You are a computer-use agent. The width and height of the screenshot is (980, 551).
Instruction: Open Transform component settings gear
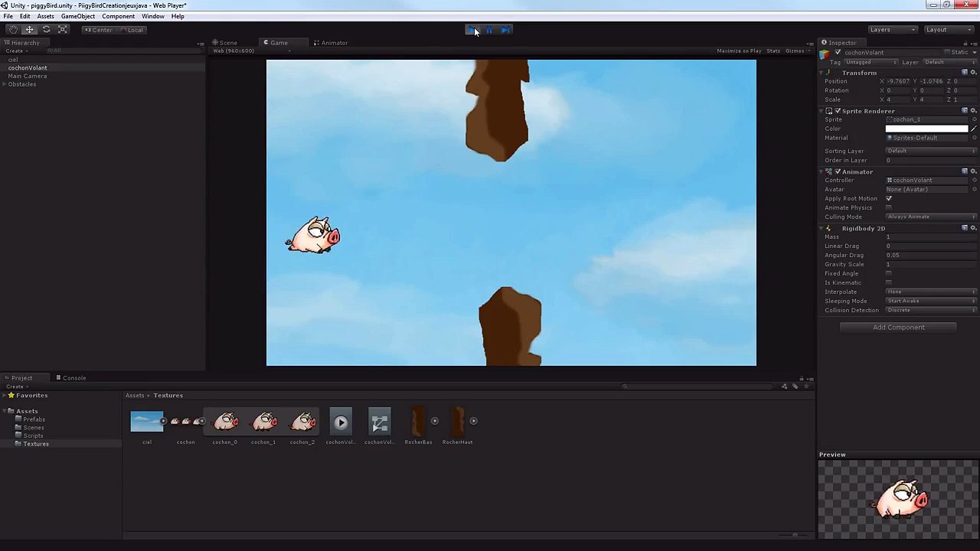point(973,73)
